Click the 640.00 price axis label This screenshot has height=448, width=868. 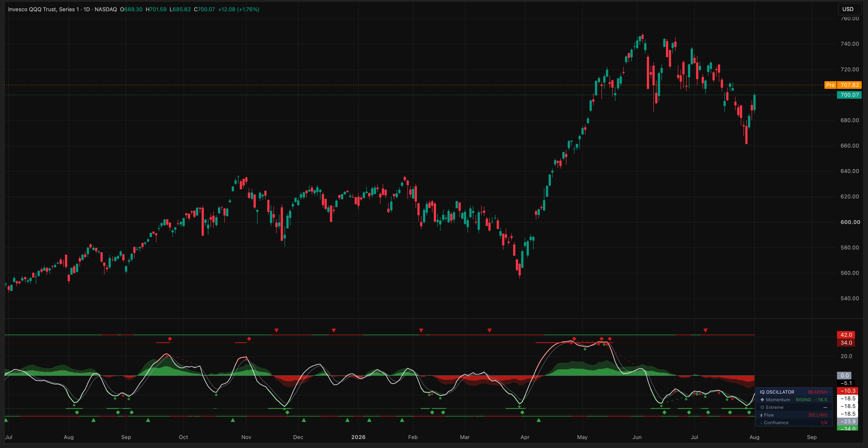[x=850, y=171]
